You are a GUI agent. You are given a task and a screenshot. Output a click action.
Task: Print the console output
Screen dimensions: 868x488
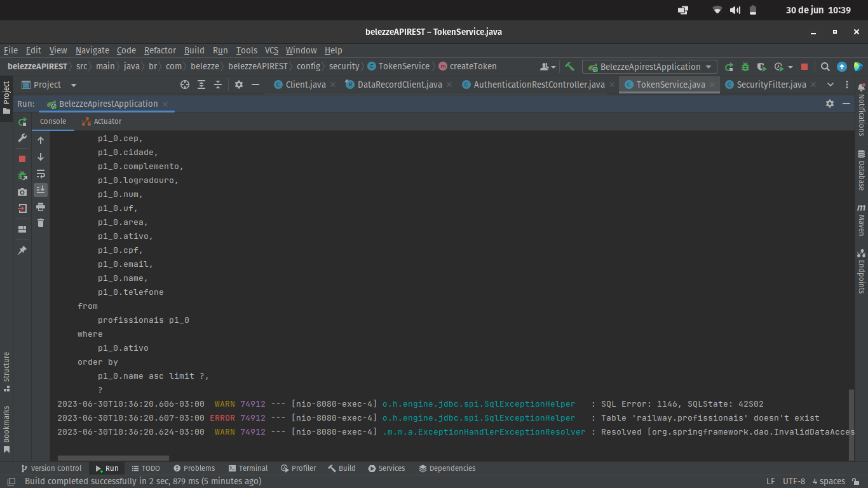click(x=41, y=207)
